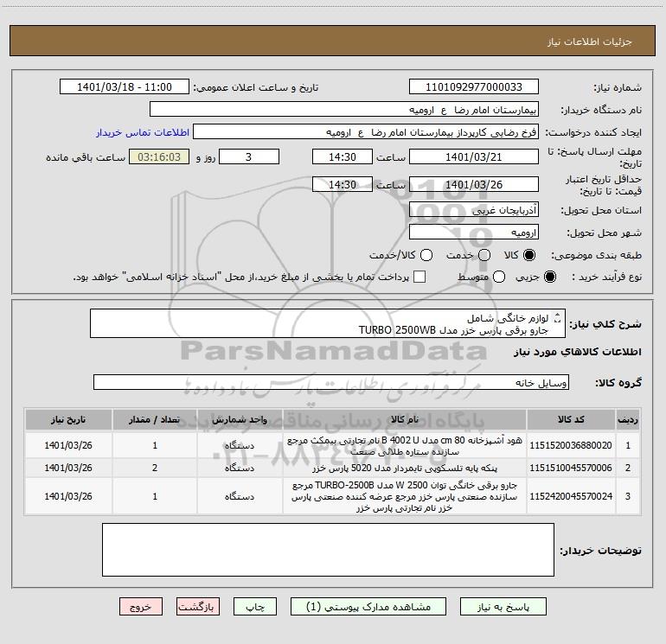Click the 'اطلاعات کالاهای مورد نیاز' section heading
Screen dimensions: 666x644
point(577,352)
